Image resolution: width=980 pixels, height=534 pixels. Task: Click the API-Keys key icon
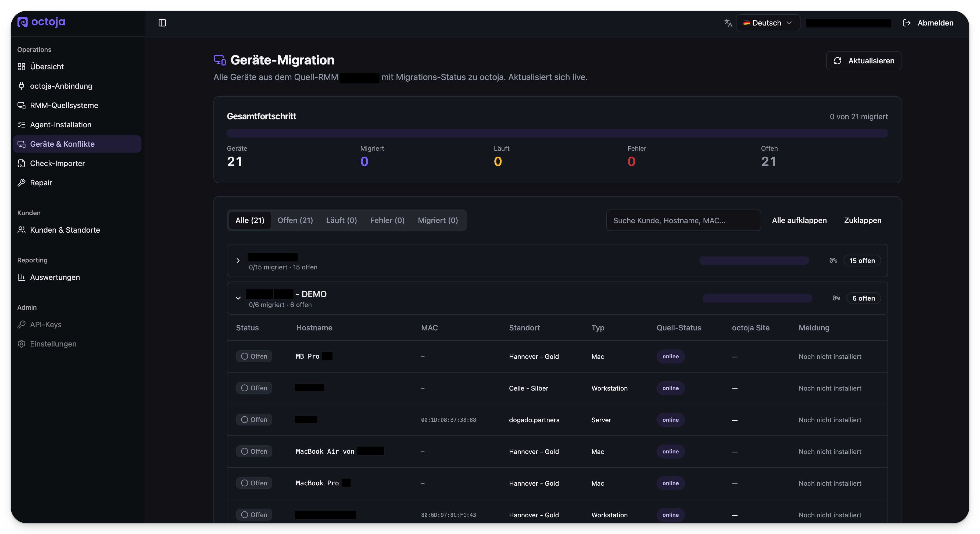tap(21, 324)
